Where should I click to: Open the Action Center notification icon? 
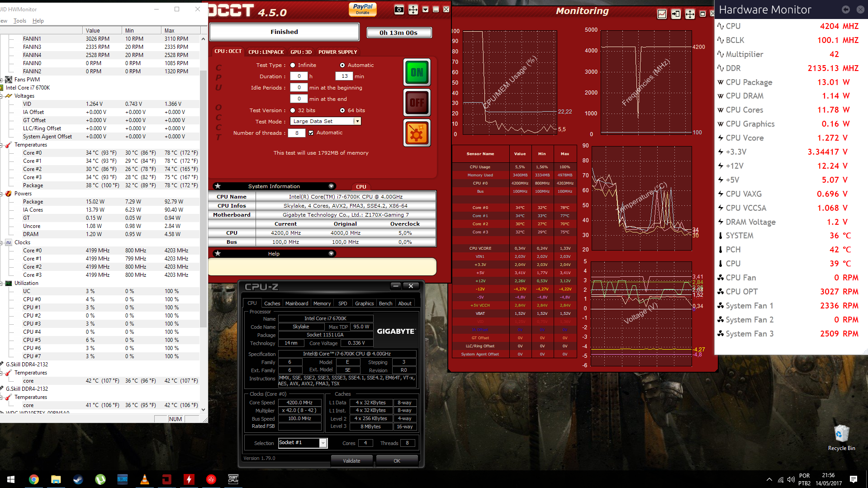853,479
